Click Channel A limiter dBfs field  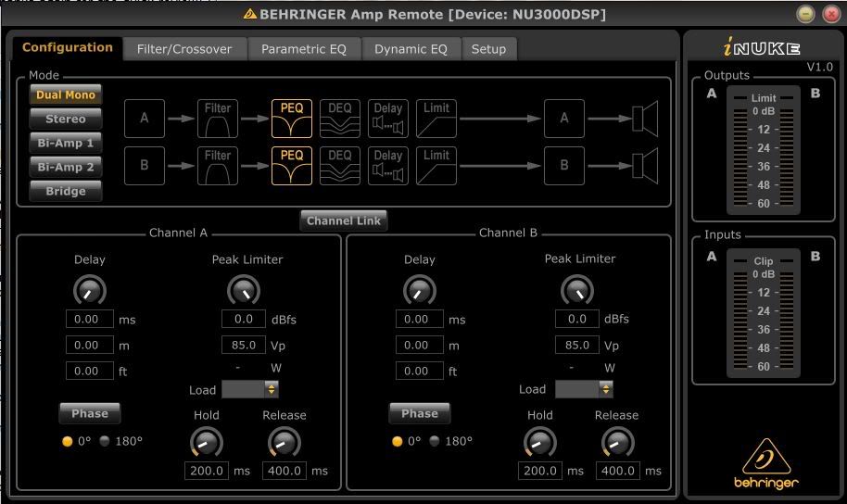244,319
